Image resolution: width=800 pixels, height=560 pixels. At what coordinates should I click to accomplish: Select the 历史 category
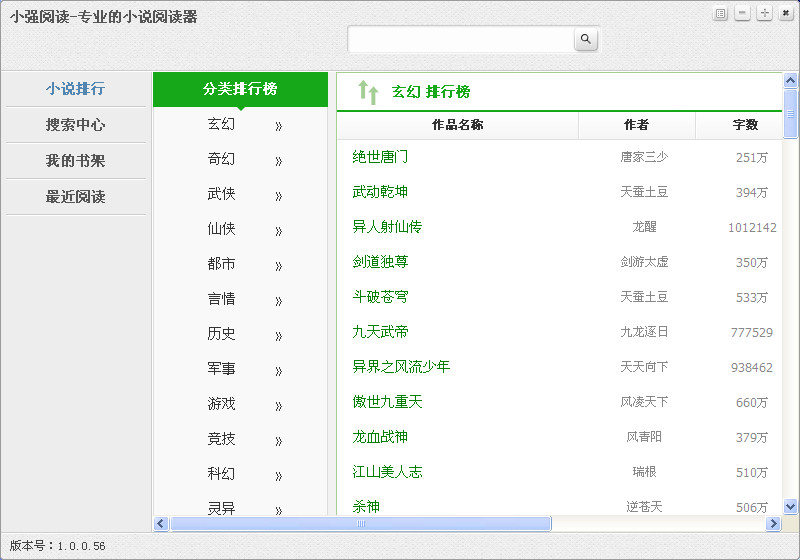[x=221, y=334]
